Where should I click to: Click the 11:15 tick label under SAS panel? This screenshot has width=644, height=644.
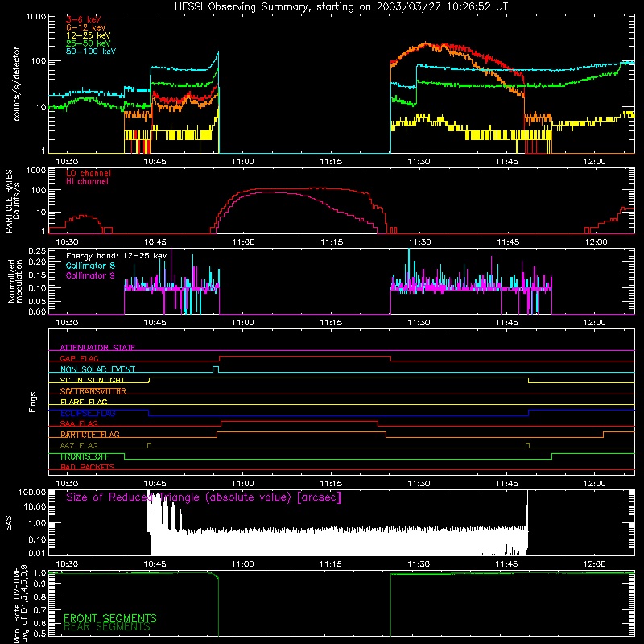pyautogui.click(x=331, y=564)
